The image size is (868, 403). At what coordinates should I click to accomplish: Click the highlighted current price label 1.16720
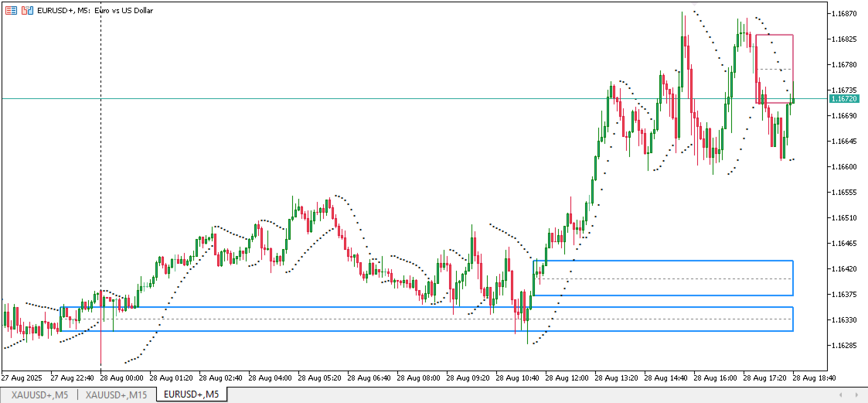tap(844, 99)
